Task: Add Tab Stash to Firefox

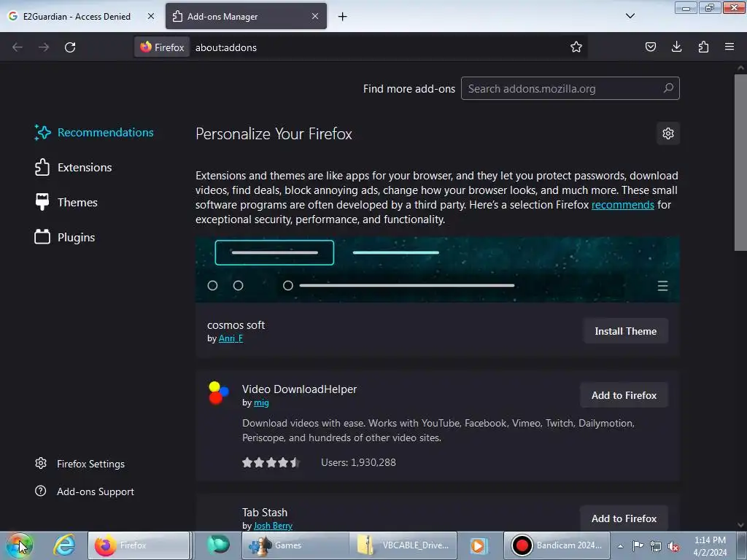Action: point(624,518)
